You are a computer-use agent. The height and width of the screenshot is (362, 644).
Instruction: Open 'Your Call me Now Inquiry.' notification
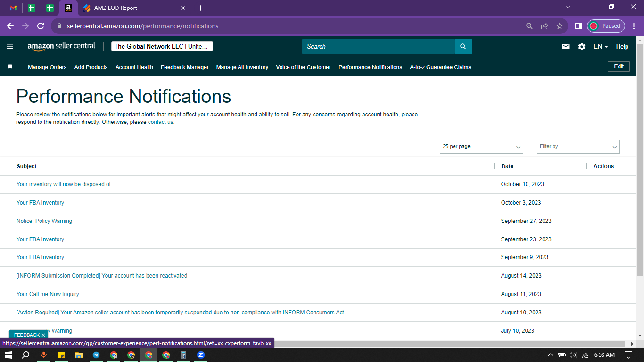(48, 294)
